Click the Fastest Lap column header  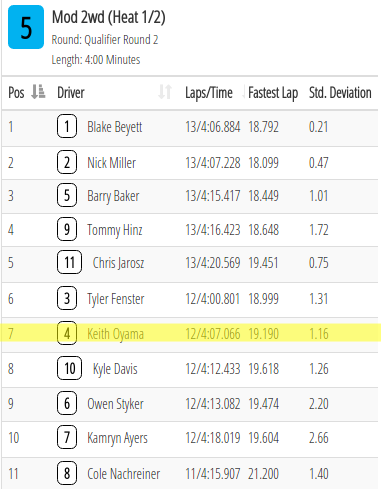[x=273, y=93]
